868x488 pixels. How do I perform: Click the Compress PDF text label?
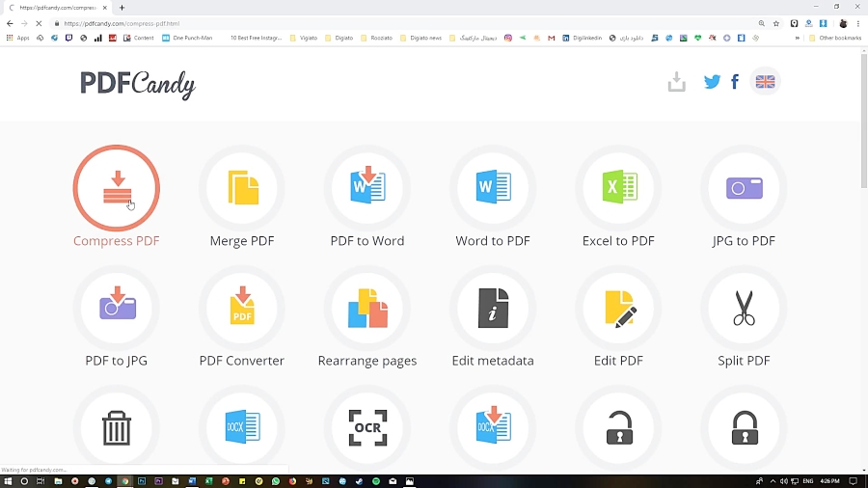pyautogui.click(x=117, y=241)
